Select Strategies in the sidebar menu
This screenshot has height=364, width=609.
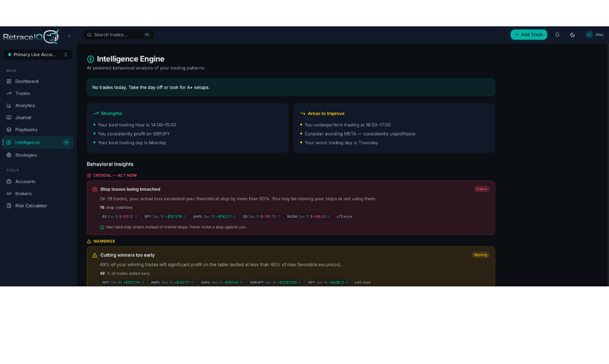(9, 155)
